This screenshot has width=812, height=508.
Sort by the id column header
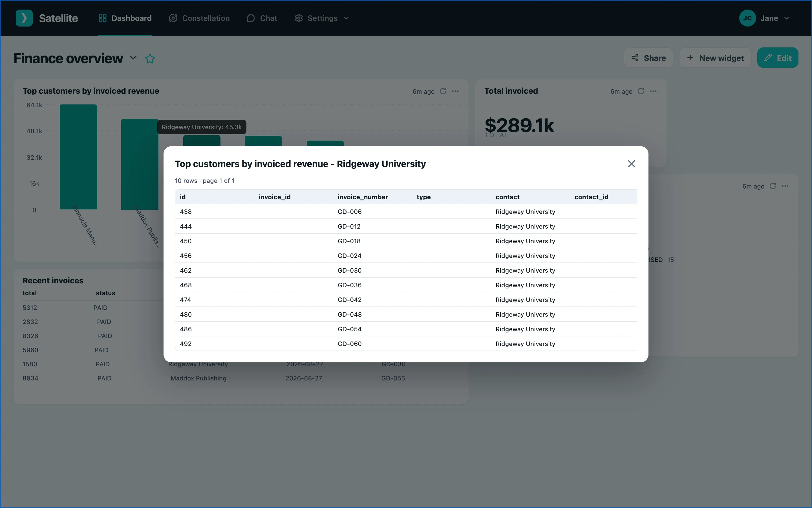point(183,197)
